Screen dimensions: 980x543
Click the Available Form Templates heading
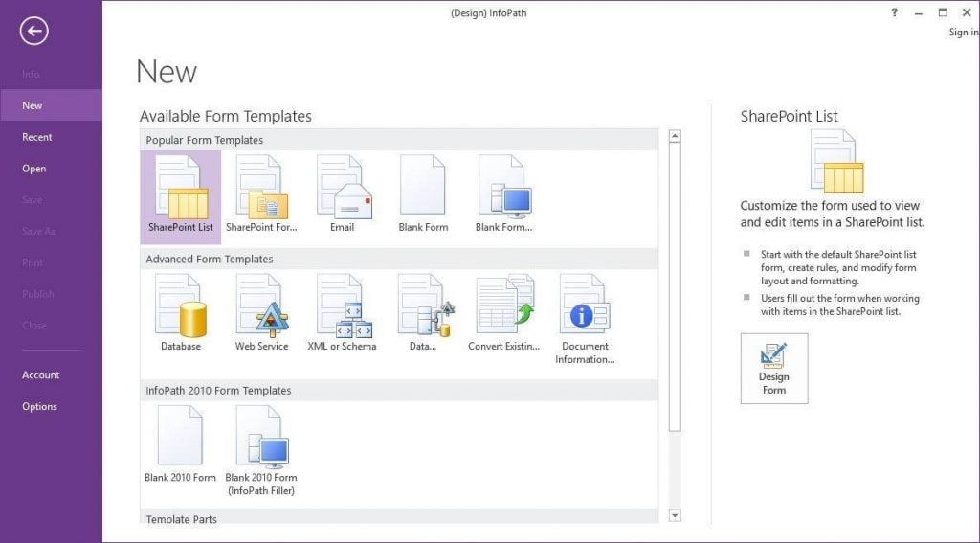coord(226,117)
